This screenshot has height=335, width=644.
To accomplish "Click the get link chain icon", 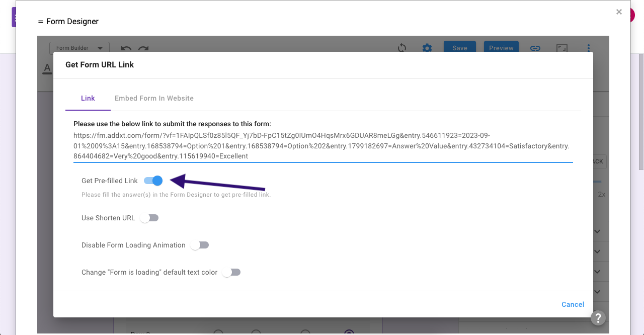I will [x=535, y=48].
